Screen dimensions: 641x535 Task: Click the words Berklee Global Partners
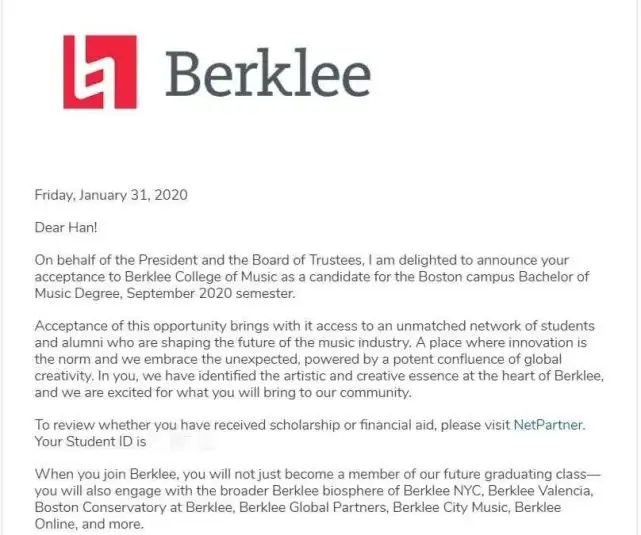[x=313, y=507]
